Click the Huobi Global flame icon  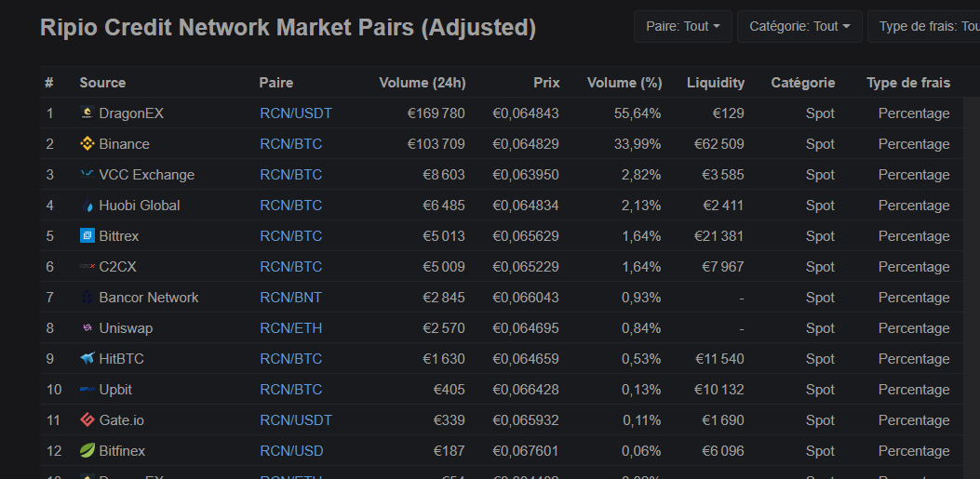tap(87, 206)
